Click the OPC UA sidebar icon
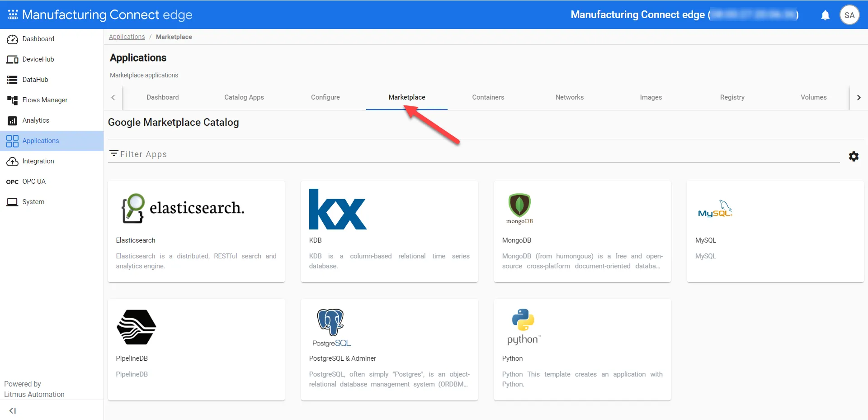This screenshot has height=420, width=868. point(12,182)
